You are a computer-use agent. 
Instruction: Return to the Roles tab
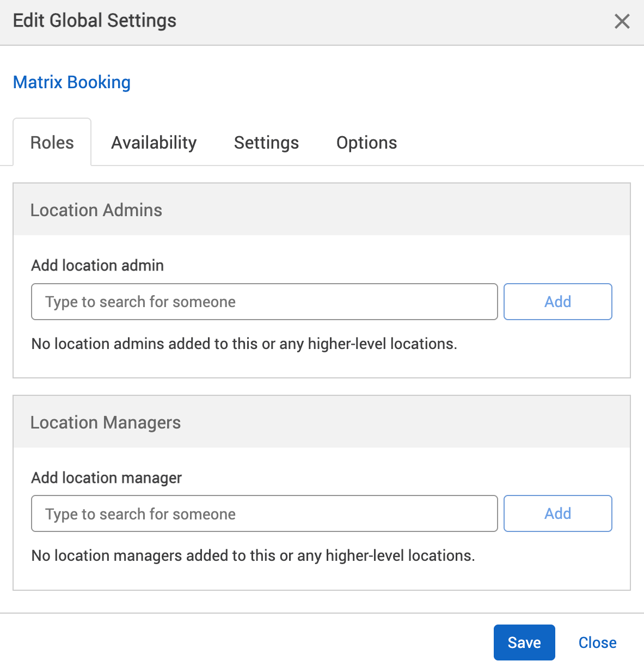tap(52, 142)
